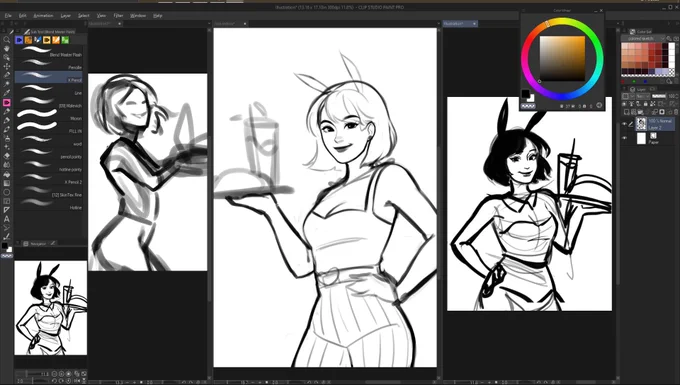Select the FILL IN brush
Screen dimensions: 680x385
49,128
